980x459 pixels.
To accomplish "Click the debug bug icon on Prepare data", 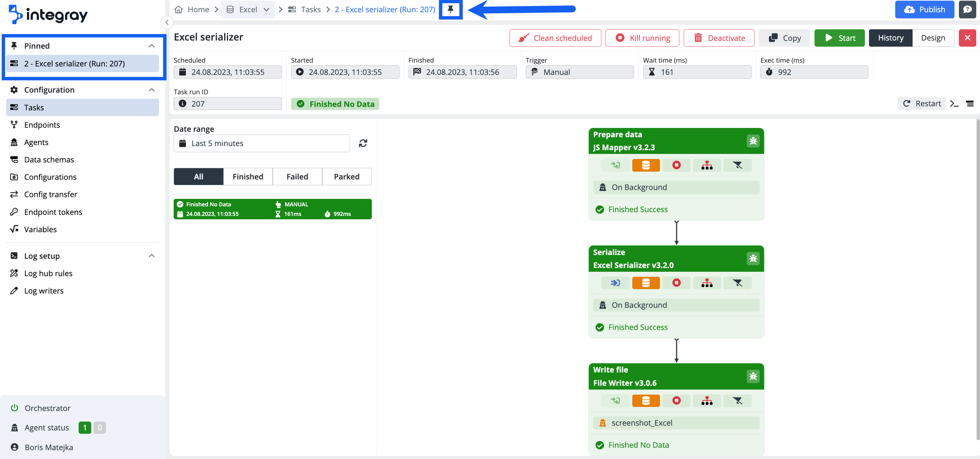I will (x=753, y=141).
